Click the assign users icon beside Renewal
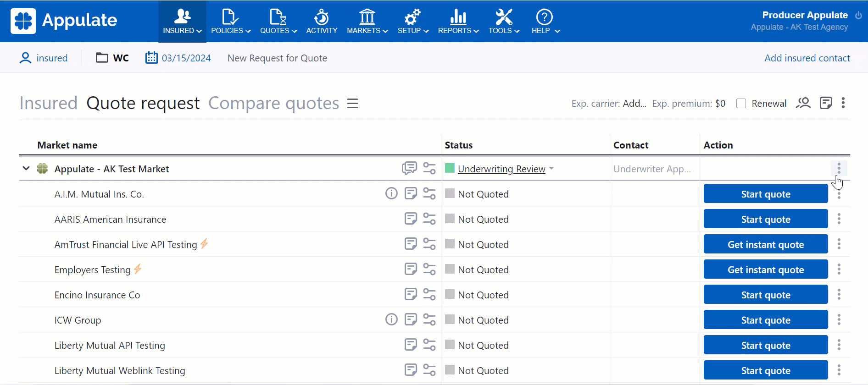The image size is (868, 385). pyautogui.click(x=803, y=103)
